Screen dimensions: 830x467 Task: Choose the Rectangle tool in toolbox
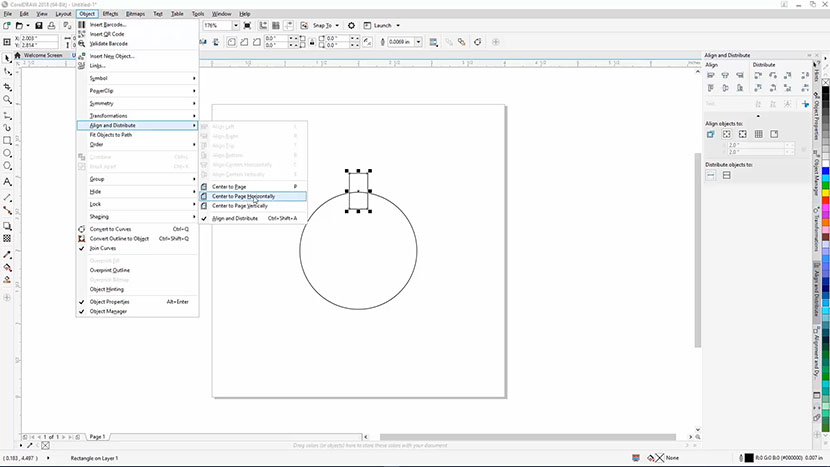[7, 141]
